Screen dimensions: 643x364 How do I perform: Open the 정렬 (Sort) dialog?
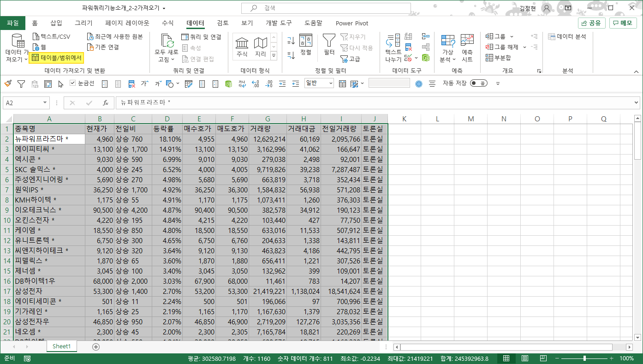[306, 45]
